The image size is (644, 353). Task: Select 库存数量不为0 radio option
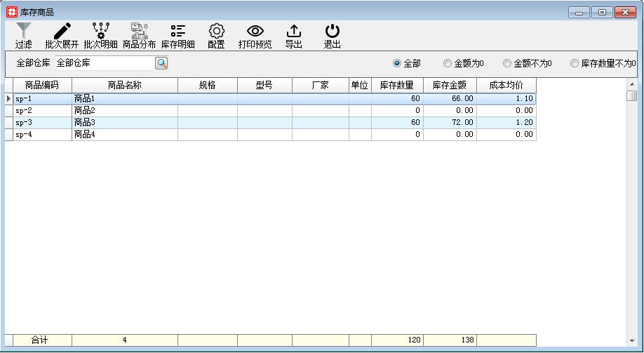pyautogui.click(x=575, y=63)
